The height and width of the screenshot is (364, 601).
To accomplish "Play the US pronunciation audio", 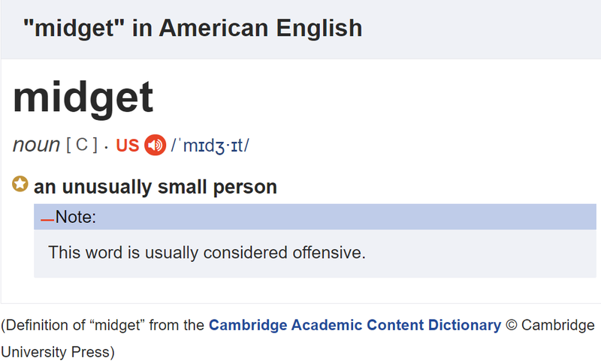I will [155, 145].
